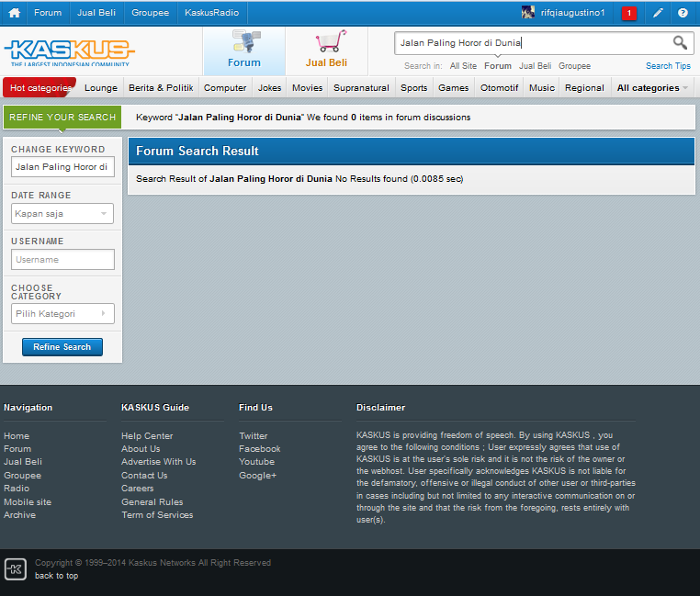The width and height of the screenshot is (700, 596).
Task: Open the red notification badge
Action: [x=629, y=13]
